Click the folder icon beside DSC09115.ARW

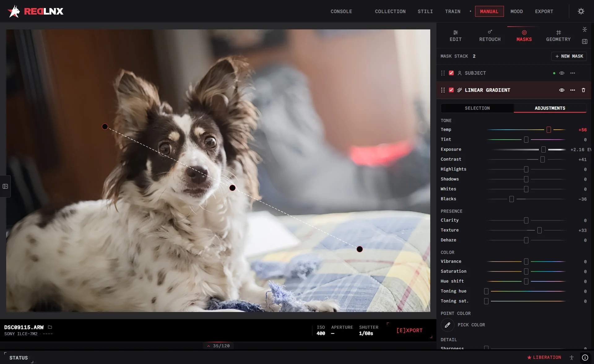(50, 327)
